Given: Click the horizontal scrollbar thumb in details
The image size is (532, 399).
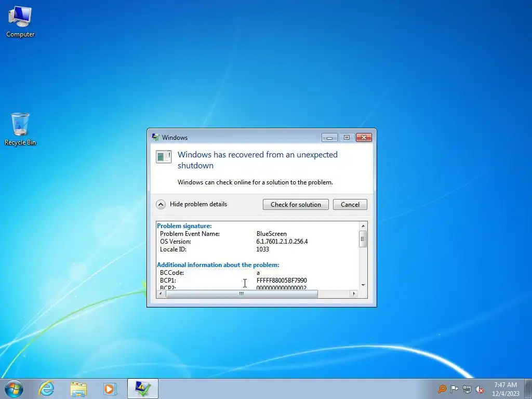Looking at the screenshot, I should click(242, 294).
